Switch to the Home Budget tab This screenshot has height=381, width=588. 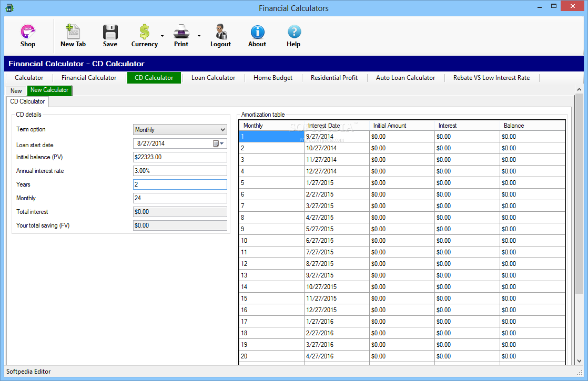click(x=272, y=78)
